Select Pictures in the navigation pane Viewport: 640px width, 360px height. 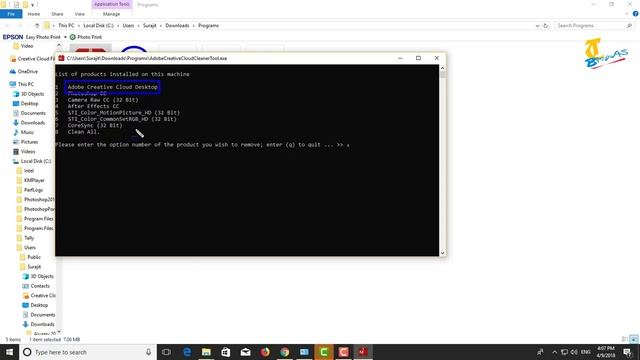(25, 142)
